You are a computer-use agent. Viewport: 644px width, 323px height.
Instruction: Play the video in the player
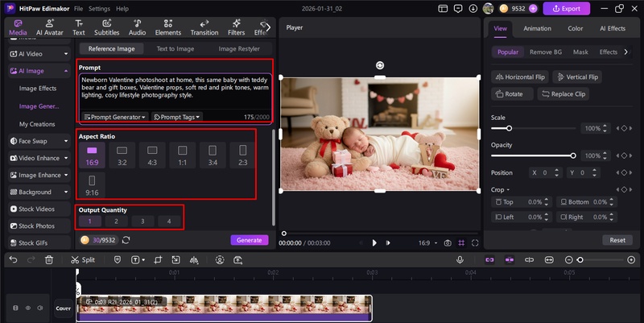click(374, 243)
